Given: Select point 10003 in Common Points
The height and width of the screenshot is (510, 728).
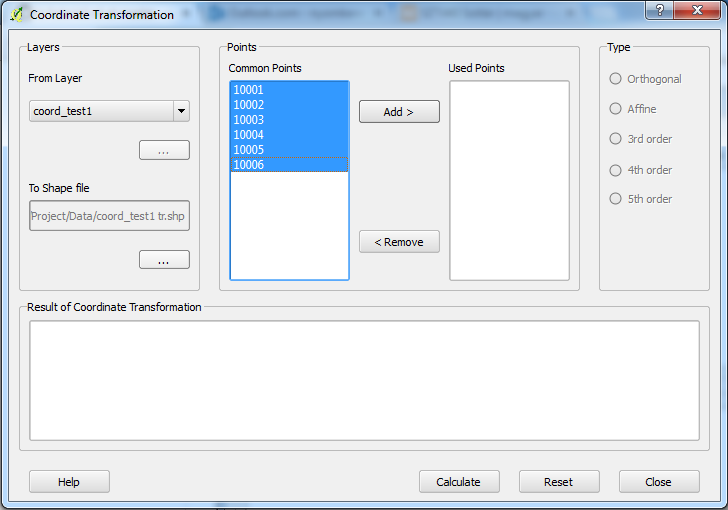Looking at the screenshot, I should [289, 120].
